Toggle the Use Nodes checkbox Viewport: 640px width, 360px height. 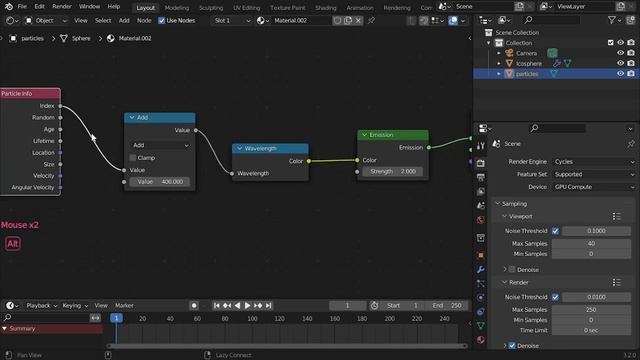click(161, 20)
